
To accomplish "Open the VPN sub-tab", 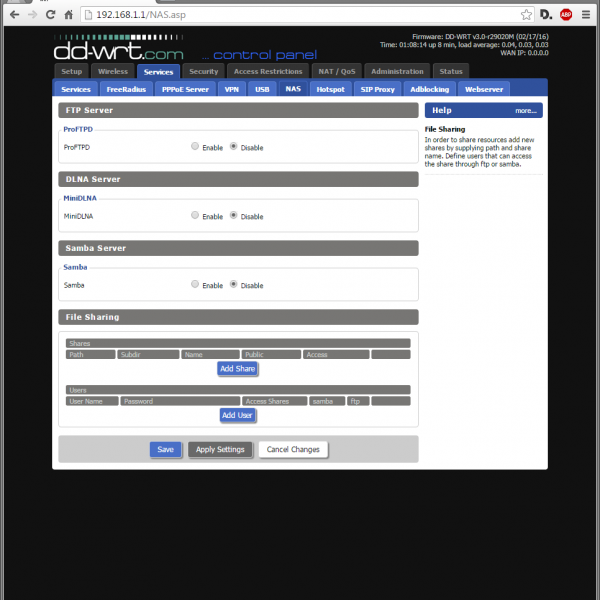I will coord(232,89).
